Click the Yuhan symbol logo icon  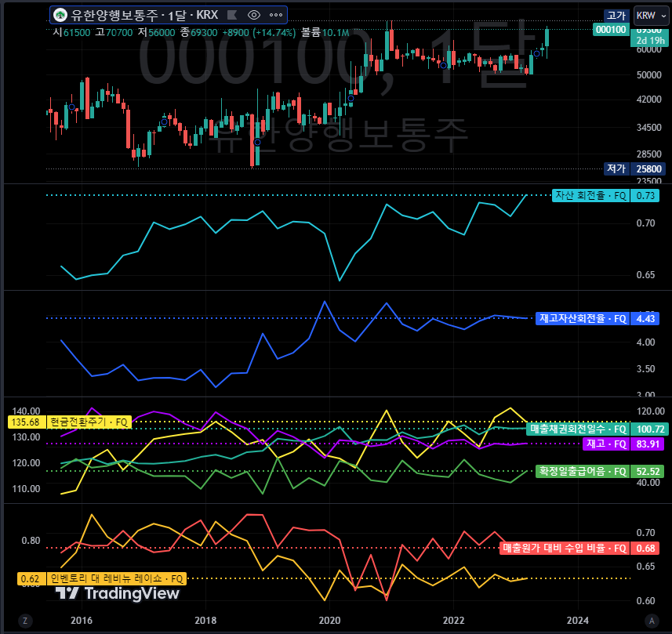coord(60,16)
